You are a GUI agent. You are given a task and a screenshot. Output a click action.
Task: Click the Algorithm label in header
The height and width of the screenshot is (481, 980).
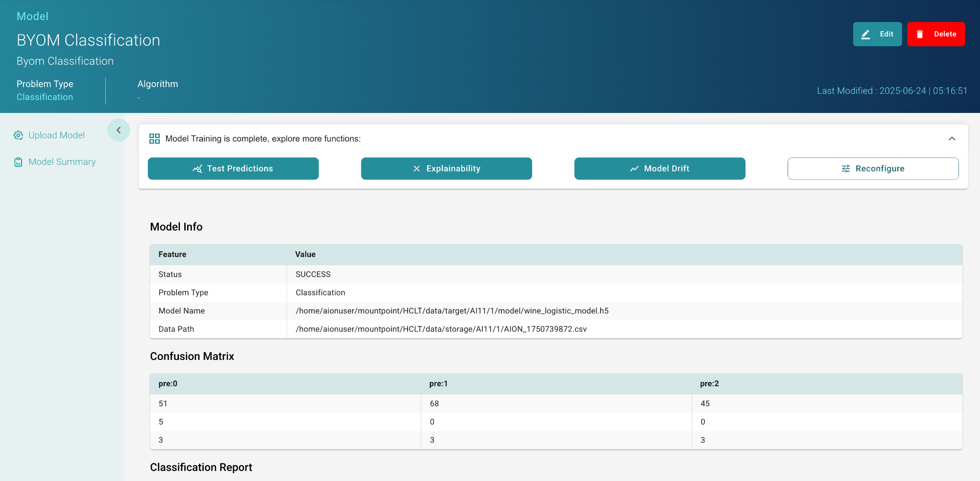click(157, 84)
